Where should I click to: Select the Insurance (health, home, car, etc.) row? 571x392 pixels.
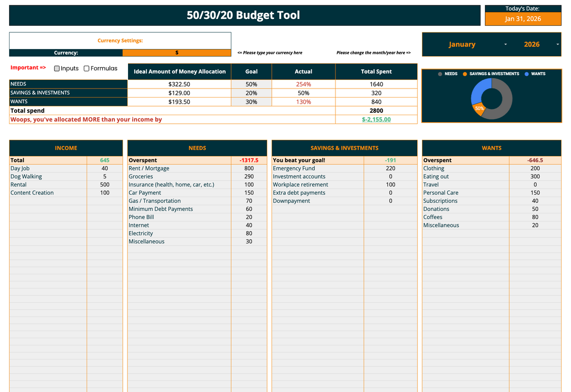point(197,185)
